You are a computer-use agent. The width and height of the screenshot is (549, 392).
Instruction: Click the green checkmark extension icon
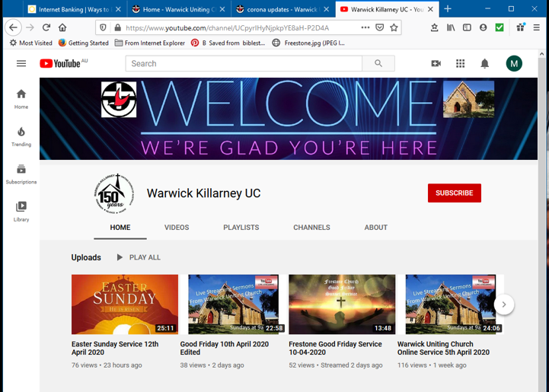point(500,27)
